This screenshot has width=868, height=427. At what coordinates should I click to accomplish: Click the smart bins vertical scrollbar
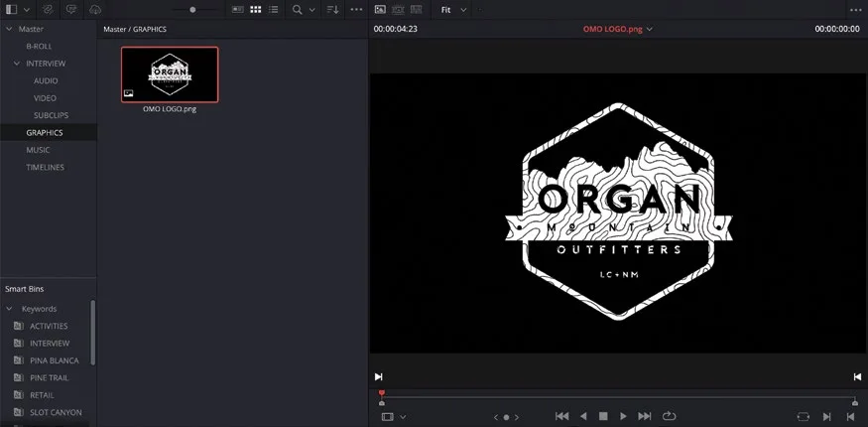(93, 333)
